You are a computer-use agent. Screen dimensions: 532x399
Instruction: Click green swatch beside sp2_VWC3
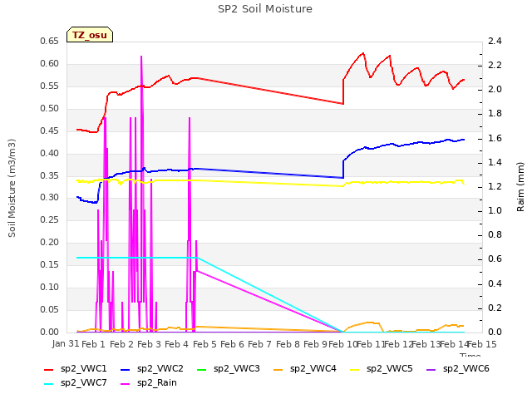click(x=202, y=369)
